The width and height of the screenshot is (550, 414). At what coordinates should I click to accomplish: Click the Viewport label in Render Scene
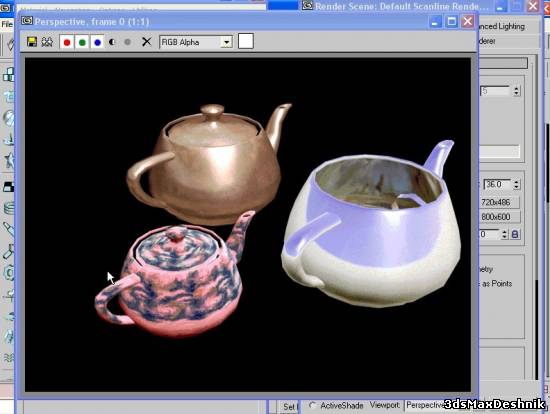pyautogui.click(x=384, y=405)
